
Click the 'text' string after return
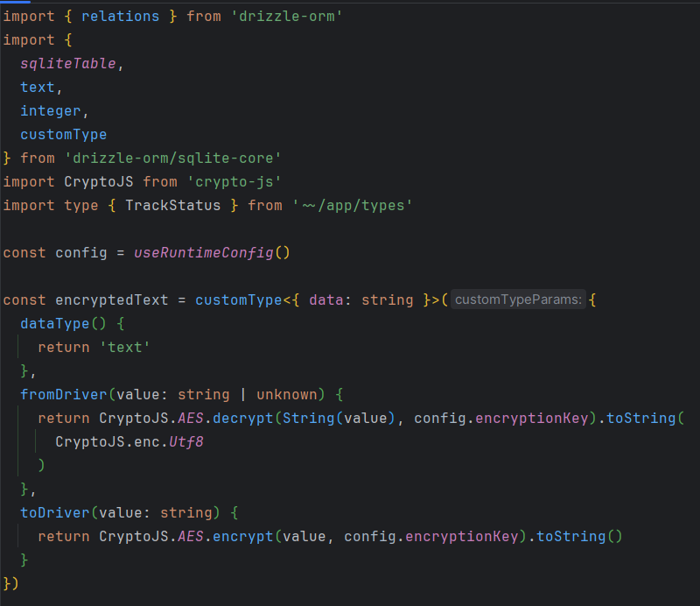[x=124, y=348]
